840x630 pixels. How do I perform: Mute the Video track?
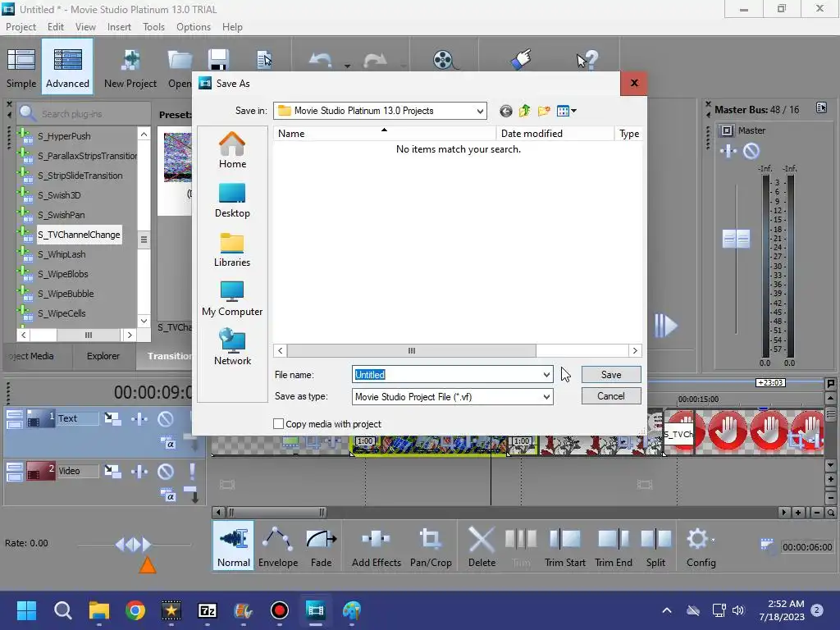tap(166, 471)
